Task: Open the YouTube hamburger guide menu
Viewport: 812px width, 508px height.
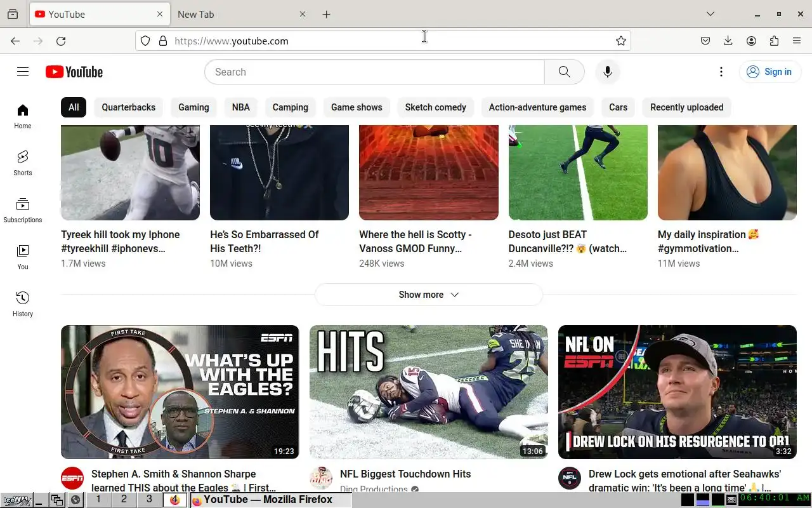Action: (x=23, y=72)
